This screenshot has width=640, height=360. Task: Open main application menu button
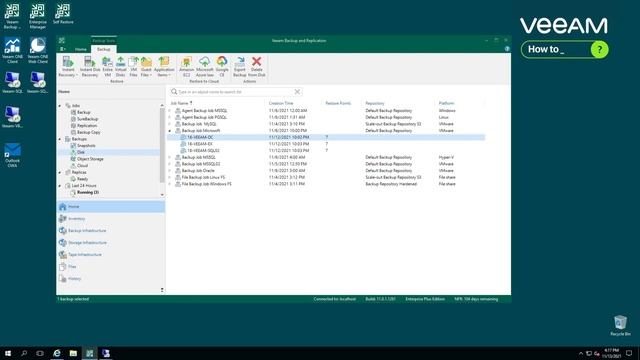[62, 49]
